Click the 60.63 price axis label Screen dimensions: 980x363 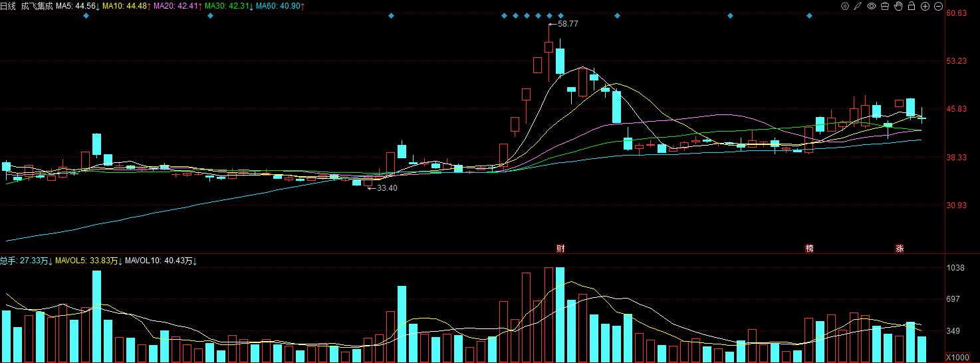click(x=956, y=13)
